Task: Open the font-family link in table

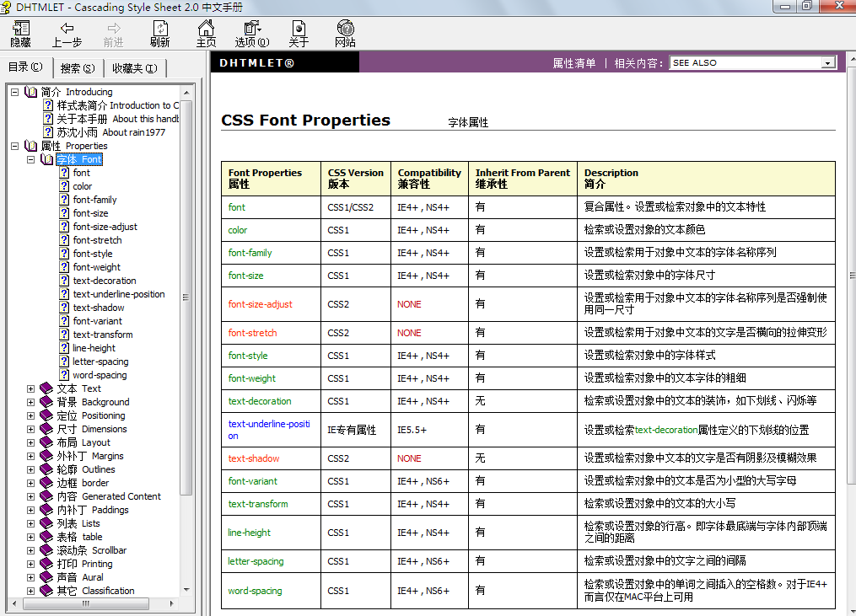Action: pos(250,253)
